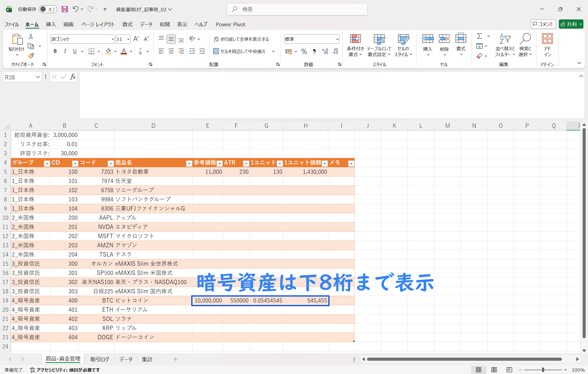
Task: Click the Save floppy disk icon
Action: (x=65, y=9)
